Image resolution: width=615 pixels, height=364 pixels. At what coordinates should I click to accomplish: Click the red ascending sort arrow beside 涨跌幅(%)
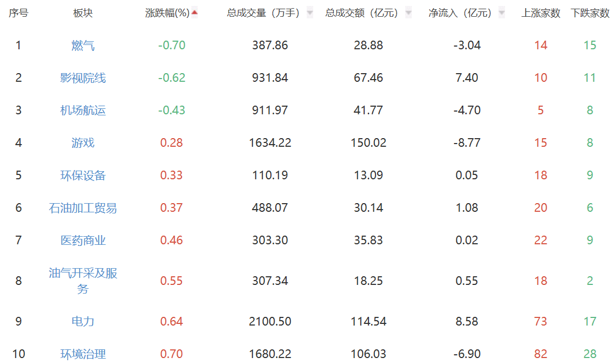(x=195, y=13)
